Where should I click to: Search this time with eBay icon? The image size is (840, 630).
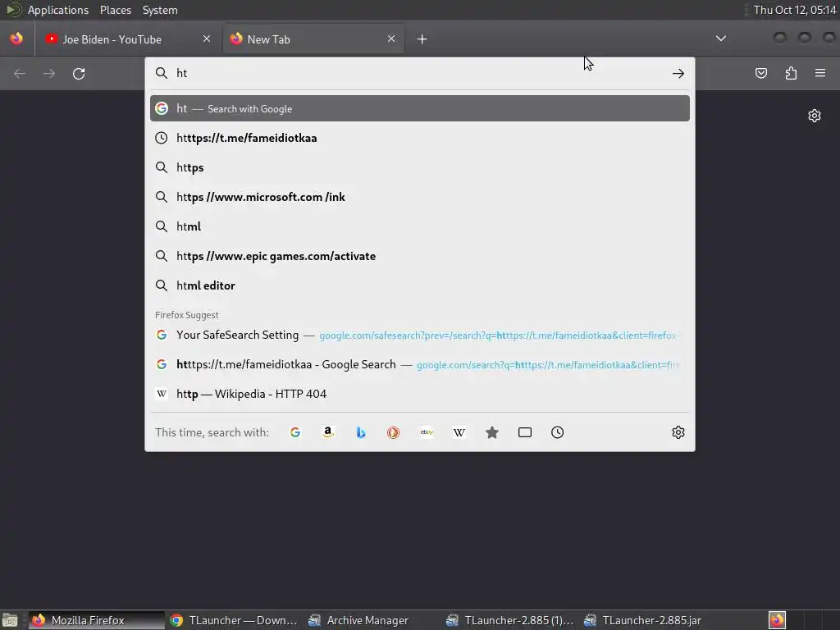point(427,432)
